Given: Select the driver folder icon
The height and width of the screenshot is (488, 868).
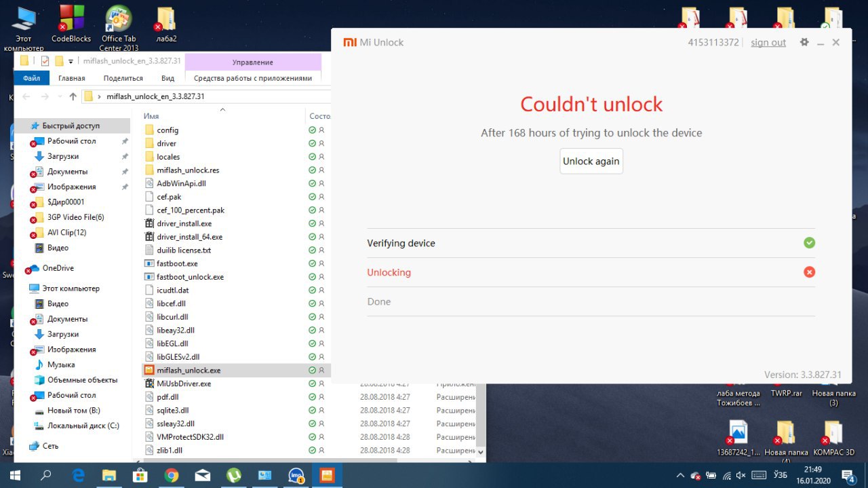Looking at the screenshot, I should (150, 143).
